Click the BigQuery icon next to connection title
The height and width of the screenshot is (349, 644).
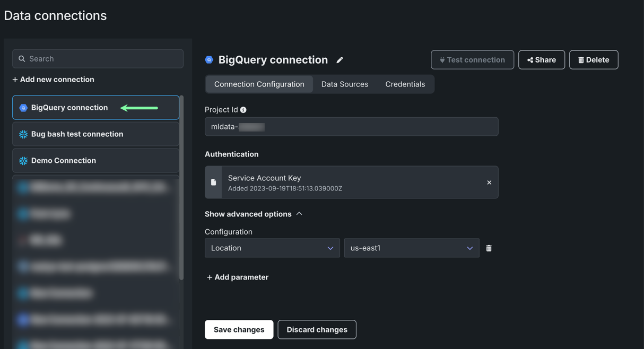pyautogui.click(x=209, y=60)
